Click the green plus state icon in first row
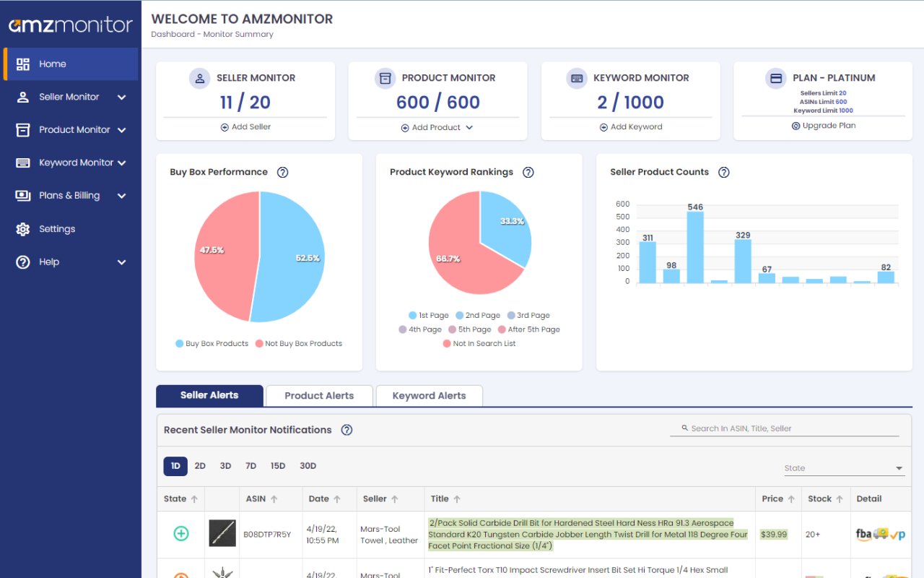 [x=181, y=534]
